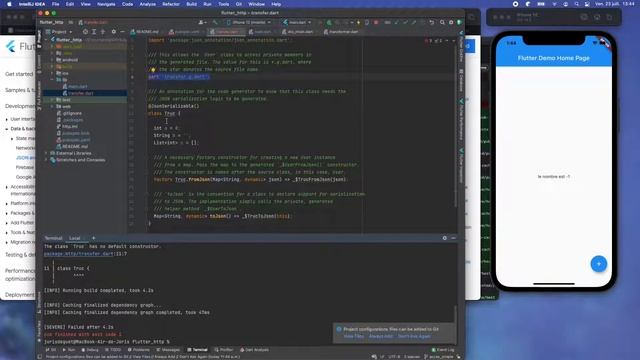The height and width of the screenshot is (360, 640).
Task: Expand the android folder
Action: click(x=52, y=60)
